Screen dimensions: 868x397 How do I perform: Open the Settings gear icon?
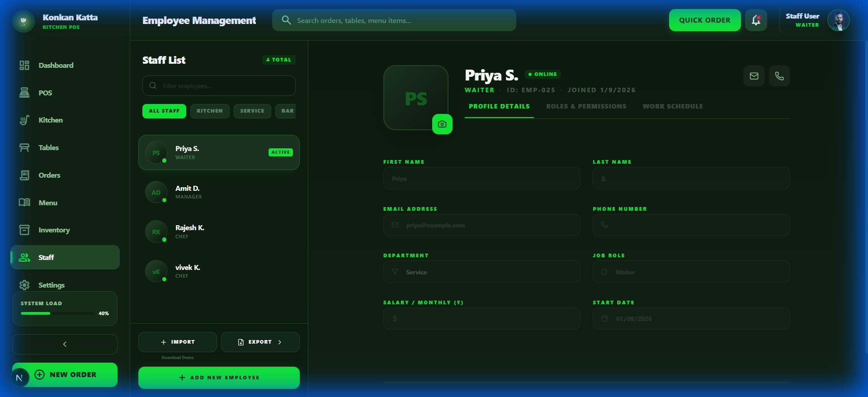24,285
